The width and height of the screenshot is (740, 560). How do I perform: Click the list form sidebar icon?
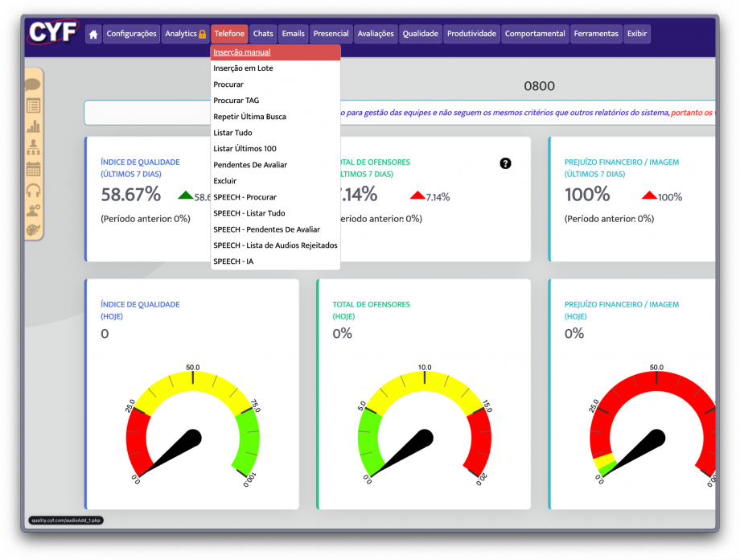(x=33, y=105)
